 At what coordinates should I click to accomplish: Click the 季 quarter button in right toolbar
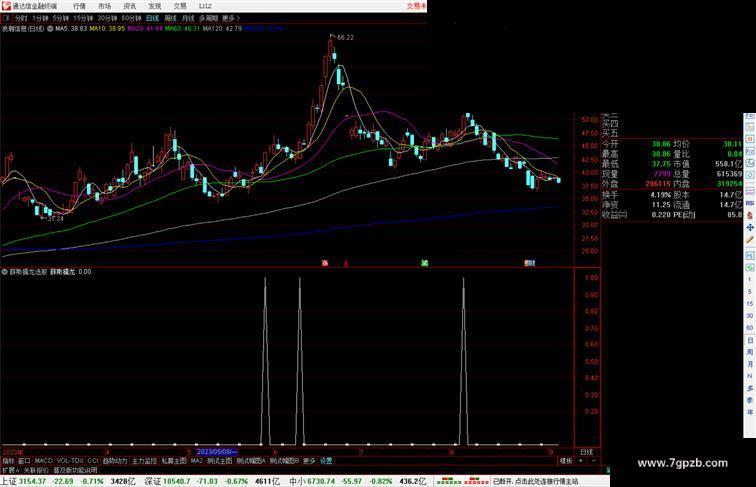click(750, 400)
